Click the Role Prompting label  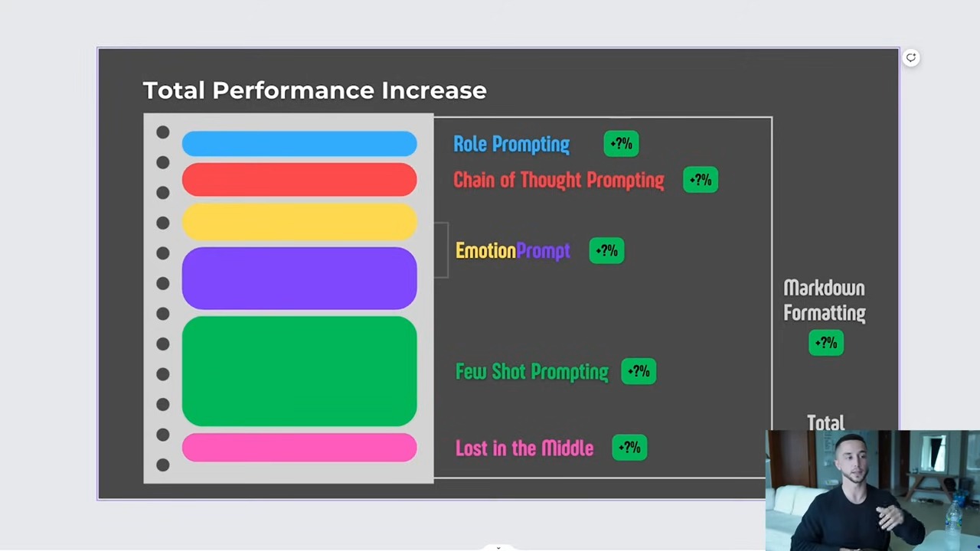pos(511,144)
